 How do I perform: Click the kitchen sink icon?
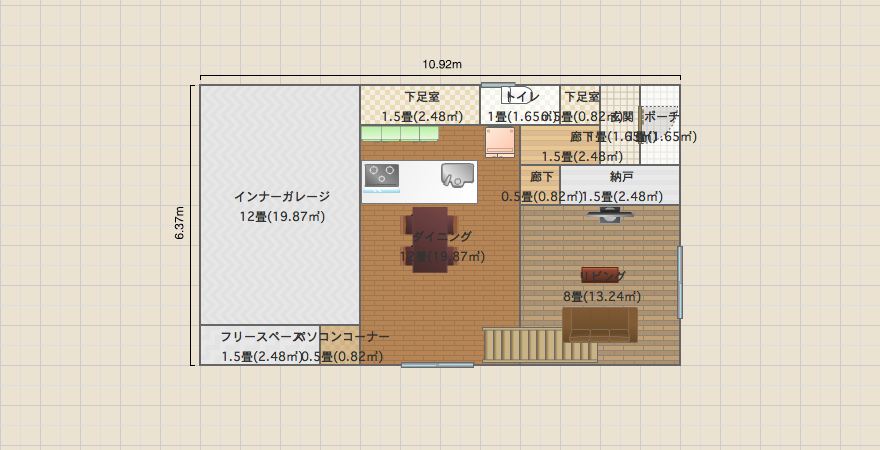458,175
